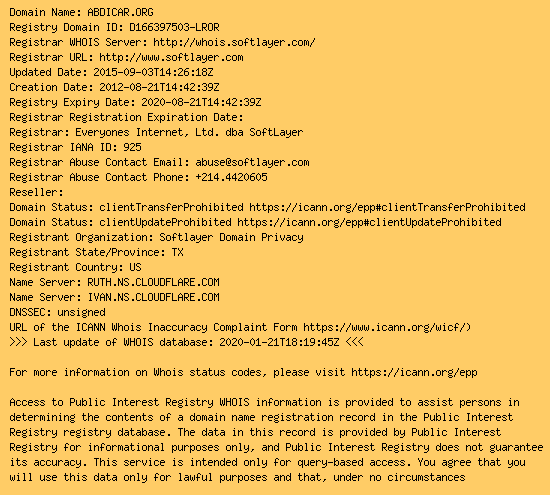Open the https://icann.org/epp status codes link
Screen dimensions: 550x495
414,372
